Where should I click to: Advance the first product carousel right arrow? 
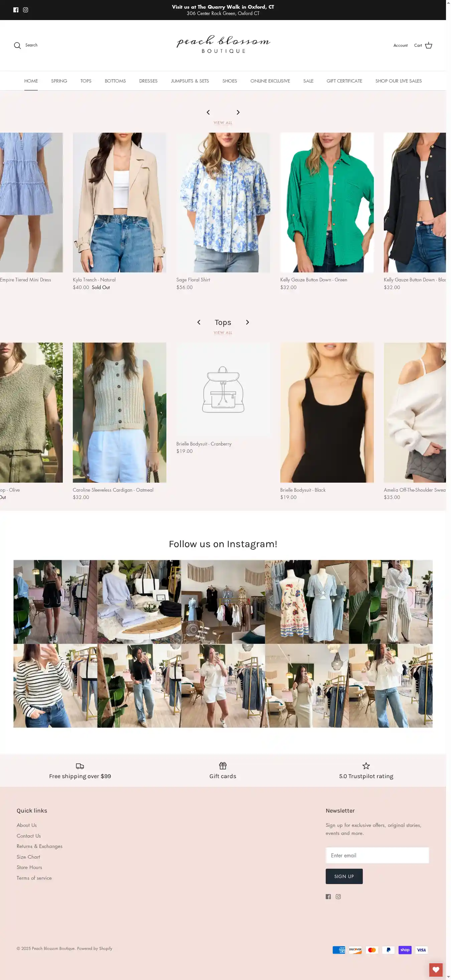point(238,112)
